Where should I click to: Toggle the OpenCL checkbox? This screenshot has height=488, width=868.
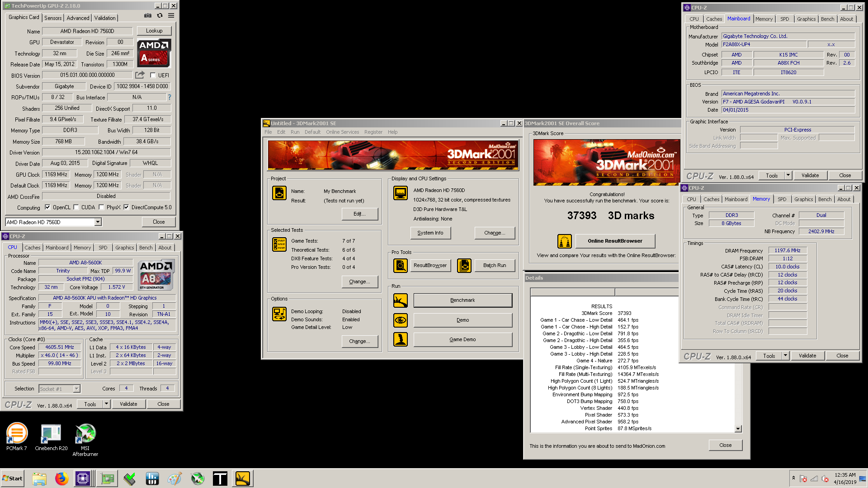click(x=47, y=207)
